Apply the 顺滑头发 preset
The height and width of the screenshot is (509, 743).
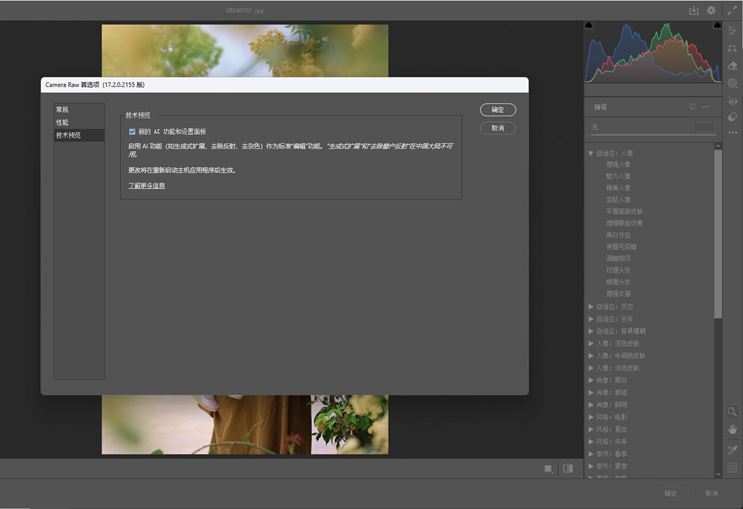pyautogui.click(x=618, y=282)
